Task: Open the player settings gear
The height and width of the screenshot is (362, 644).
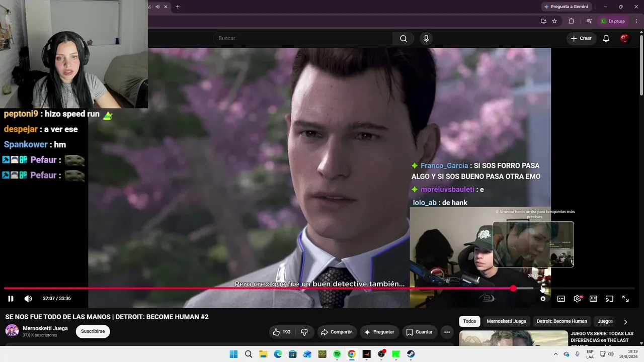Action: (577, 299)
